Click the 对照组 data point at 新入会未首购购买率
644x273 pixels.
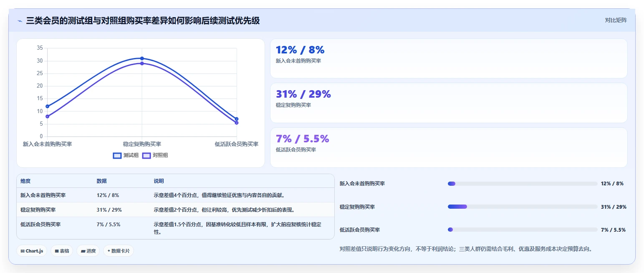point(47,116)
